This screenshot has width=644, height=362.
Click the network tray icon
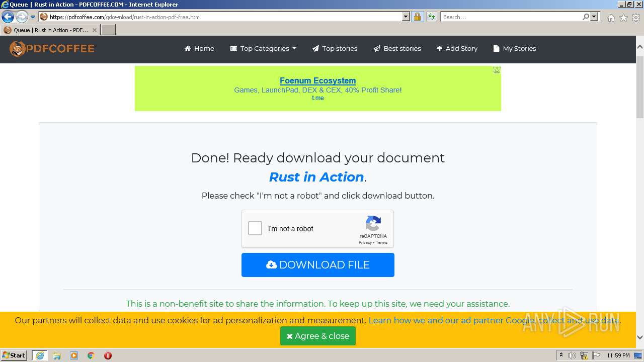click(584, 355)
